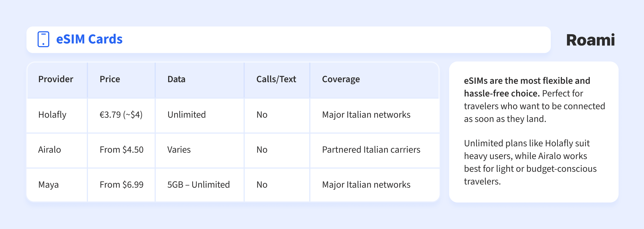
Task: Click the Roami brand logo
Action: pos(590,40)
